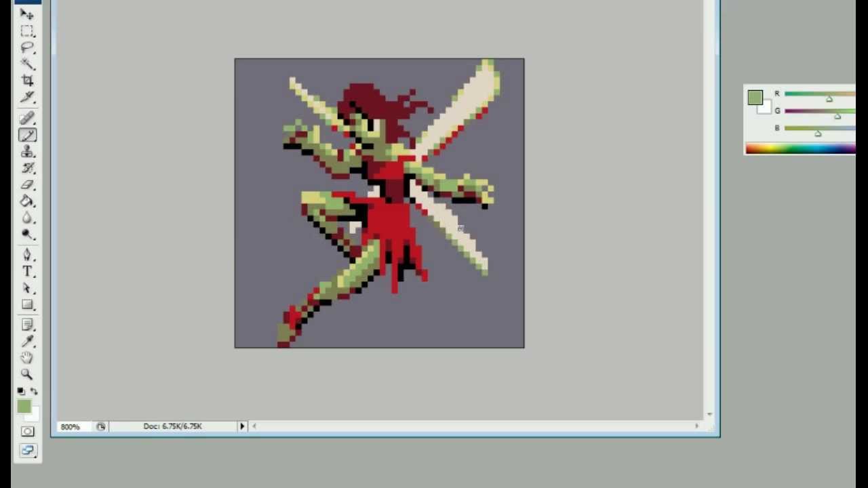Select the Crop tool
This screenshot has width=868, height=488.
click(27, 80)
